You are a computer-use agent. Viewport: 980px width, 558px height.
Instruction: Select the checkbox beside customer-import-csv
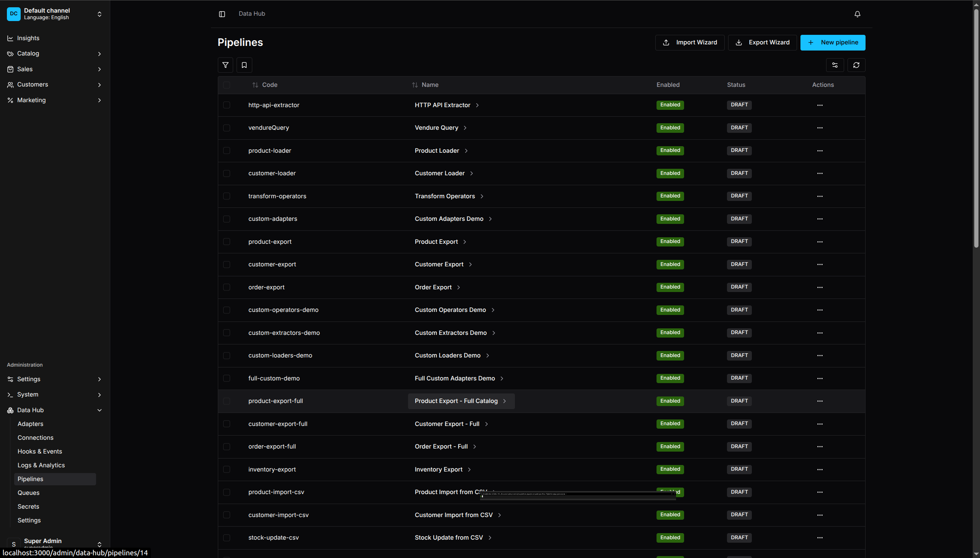tap(227, 515)
